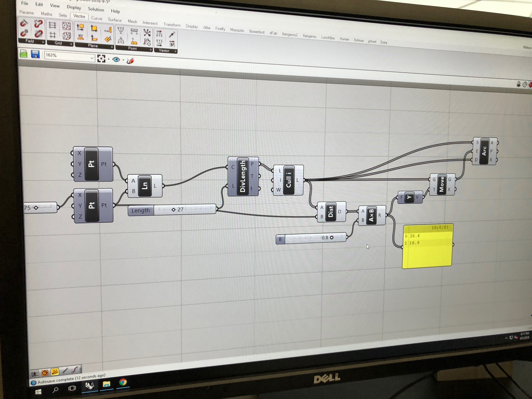532x399 pixels.
Task: Click the DivLength component
Action: coord(243,176)
